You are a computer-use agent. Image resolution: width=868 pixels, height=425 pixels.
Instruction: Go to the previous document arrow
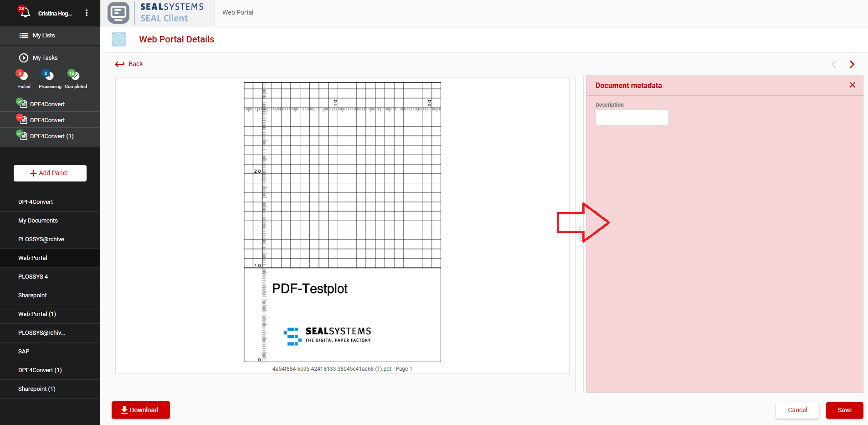click(x=833, y=64)
